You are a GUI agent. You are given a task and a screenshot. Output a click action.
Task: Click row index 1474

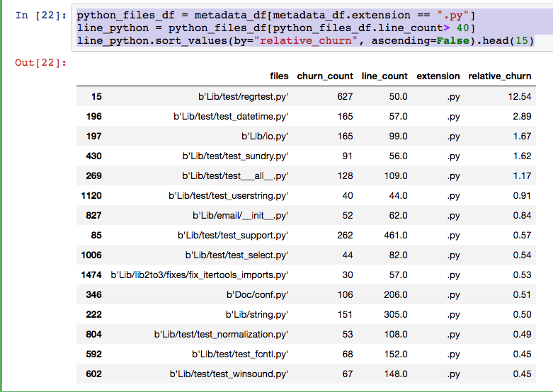point(91,275)
